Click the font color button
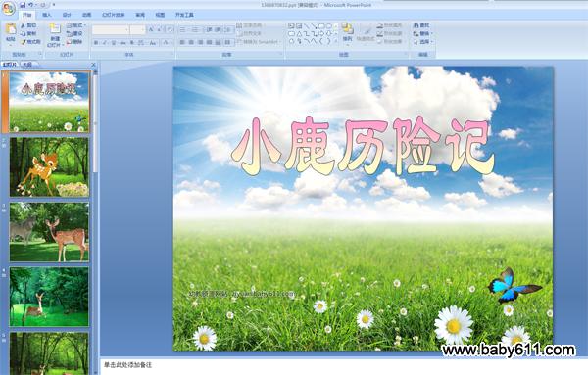Viewport: 588px width, 375px height. (x=166, y=43)
